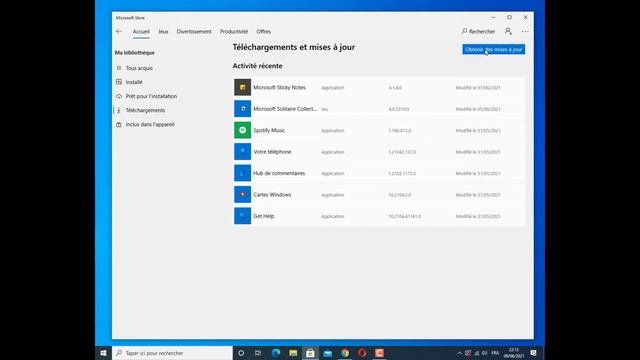This screenshot has width=640, height=360.
Task: Click the Installé grid icon
Action: [x=119, y=82]
